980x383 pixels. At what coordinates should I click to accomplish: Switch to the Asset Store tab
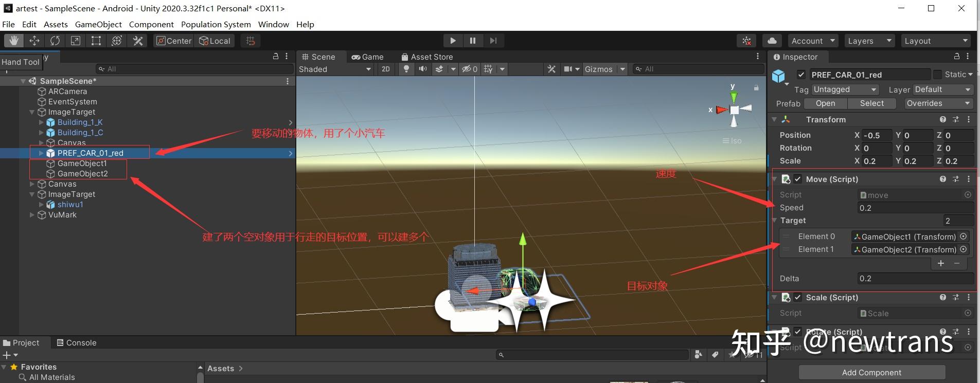tap(427, 57)
